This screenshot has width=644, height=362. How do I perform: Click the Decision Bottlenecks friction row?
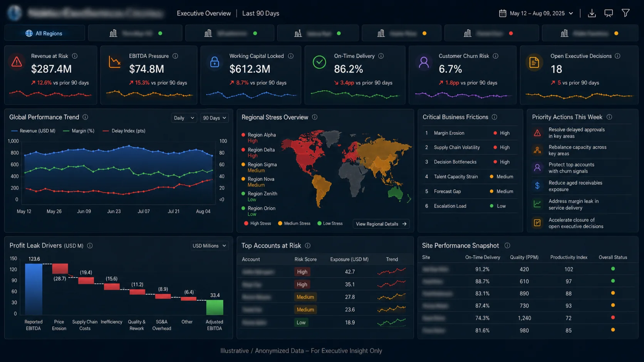(470, 162)
